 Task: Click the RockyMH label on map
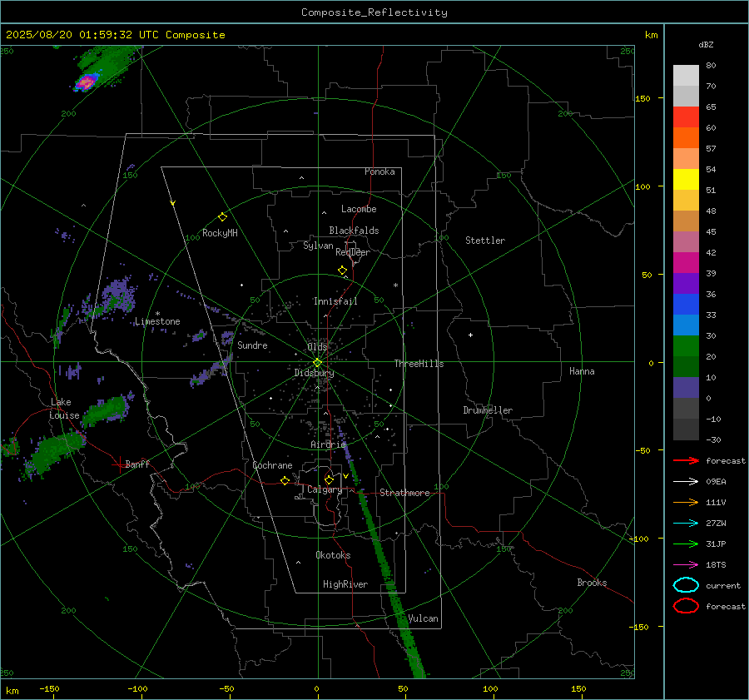[220, 233]
